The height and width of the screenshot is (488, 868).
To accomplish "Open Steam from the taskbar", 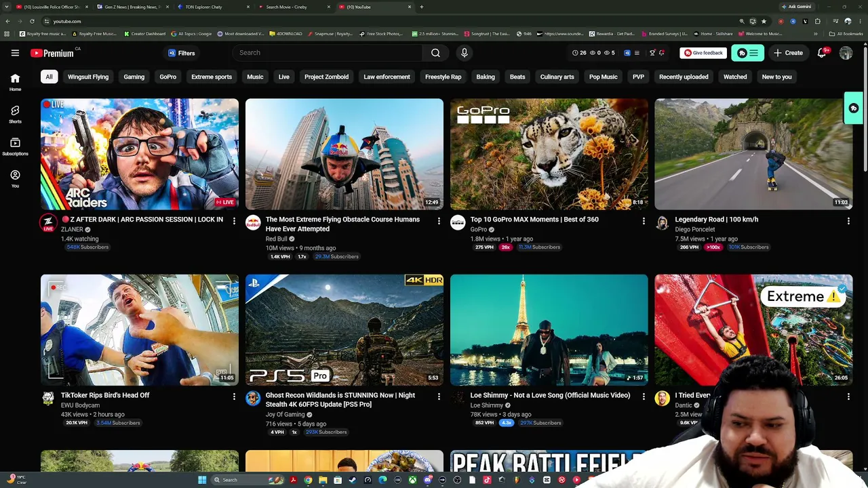I will click(353, 480).
